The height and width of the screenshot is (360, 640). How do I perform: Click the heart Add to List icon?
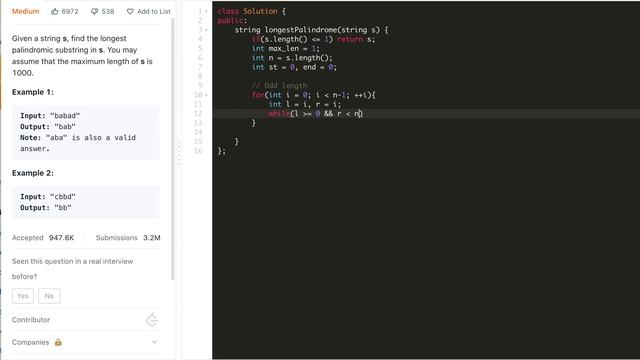(x=130, y=11)
